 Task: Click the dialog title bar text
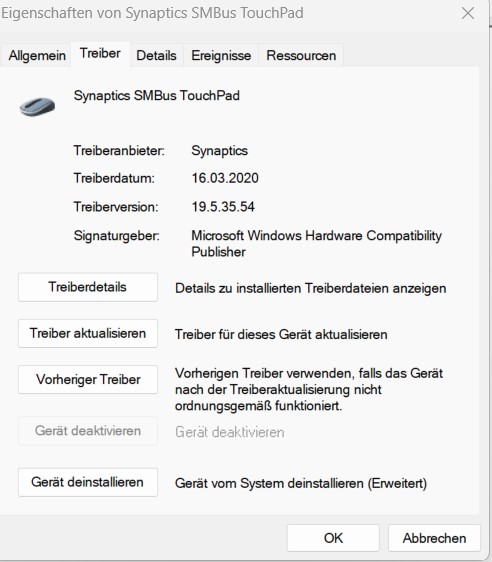tap(152, 13)
